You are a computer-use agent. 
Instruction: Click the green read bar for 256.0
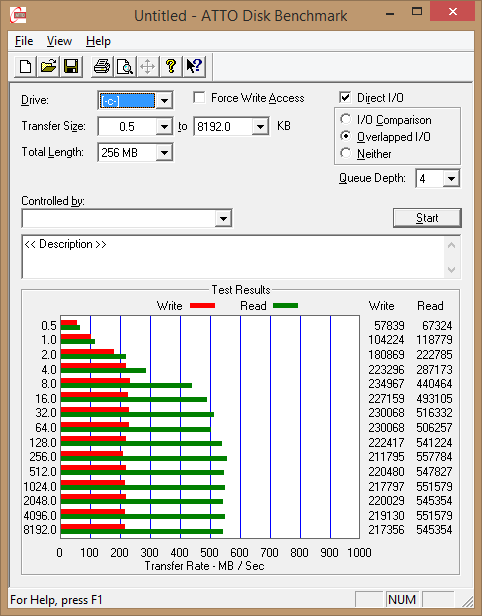(144, 458)
